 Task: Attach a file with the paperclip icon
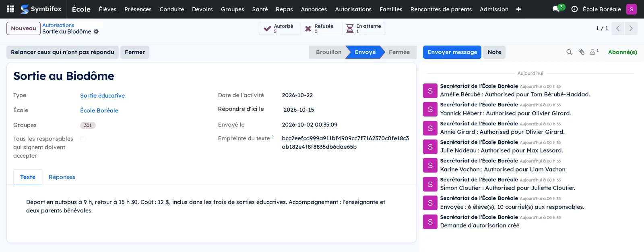pyautogui.click(x=581, y=52)
